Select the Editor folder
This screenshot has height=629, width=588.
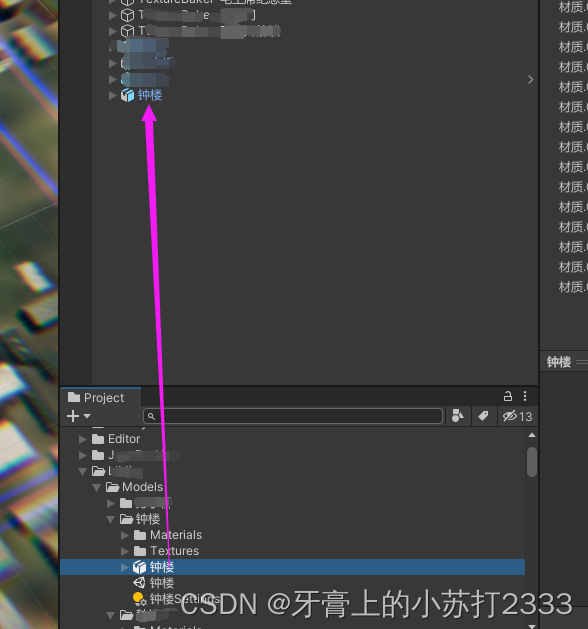[x=124, y=439]
